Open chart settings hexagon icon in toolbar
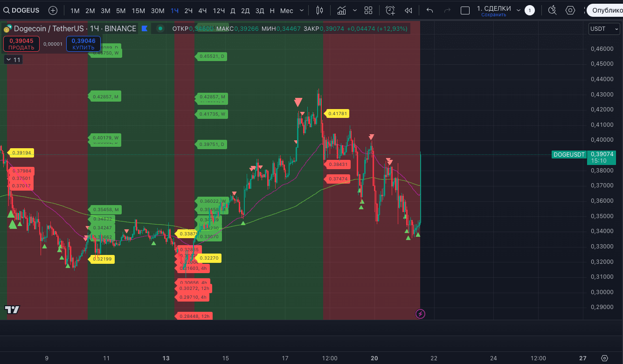 click(x=570, y=10)
